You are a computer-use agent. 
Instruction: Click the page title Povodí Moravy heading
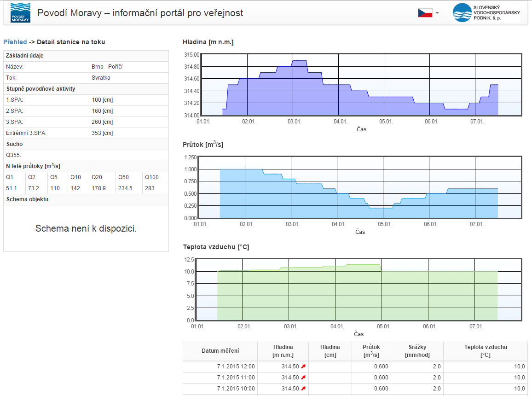coord(140,13)
